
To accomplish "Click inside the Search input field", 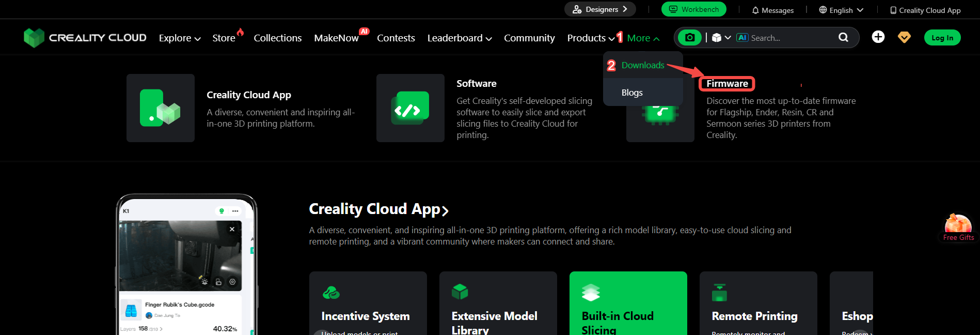I will coord(790,38).
